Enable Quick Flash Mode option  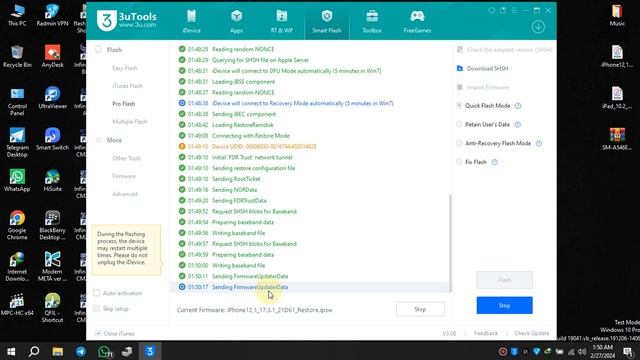pyautogui.click(x=460, y=106)
